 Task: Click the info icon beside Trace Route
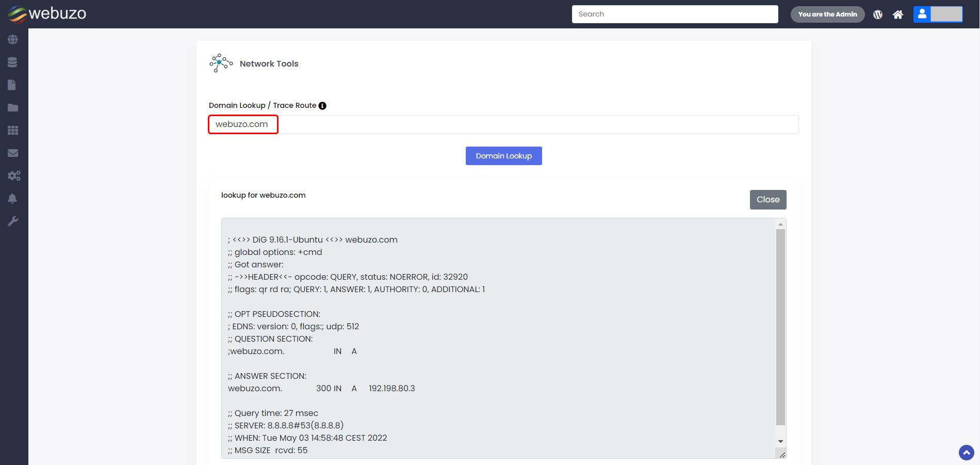[x=322, y=106]
